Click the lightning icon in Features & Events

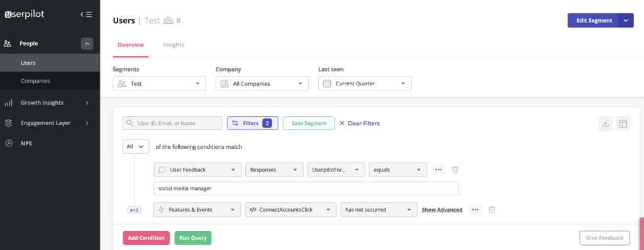(162, 209)
